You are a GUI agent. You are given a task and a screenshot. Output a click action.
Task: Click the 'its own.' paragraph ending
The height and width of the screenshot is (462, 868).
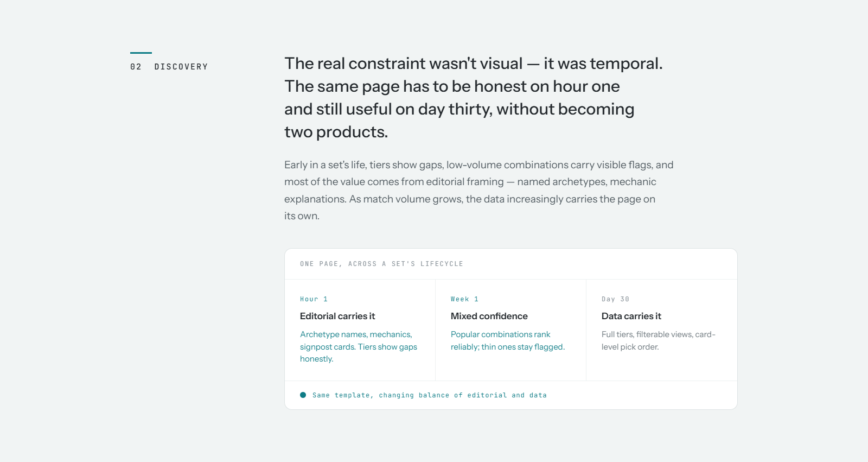point(302,216)
